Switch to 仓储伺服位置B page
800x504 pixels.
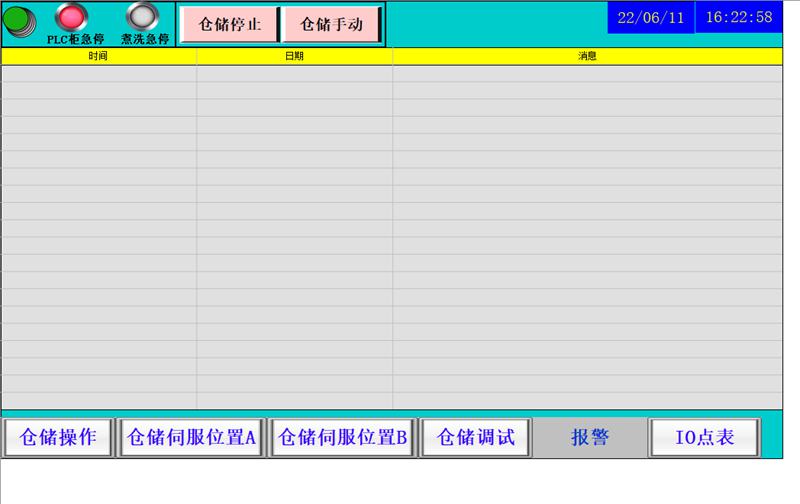tap(343, 438)
